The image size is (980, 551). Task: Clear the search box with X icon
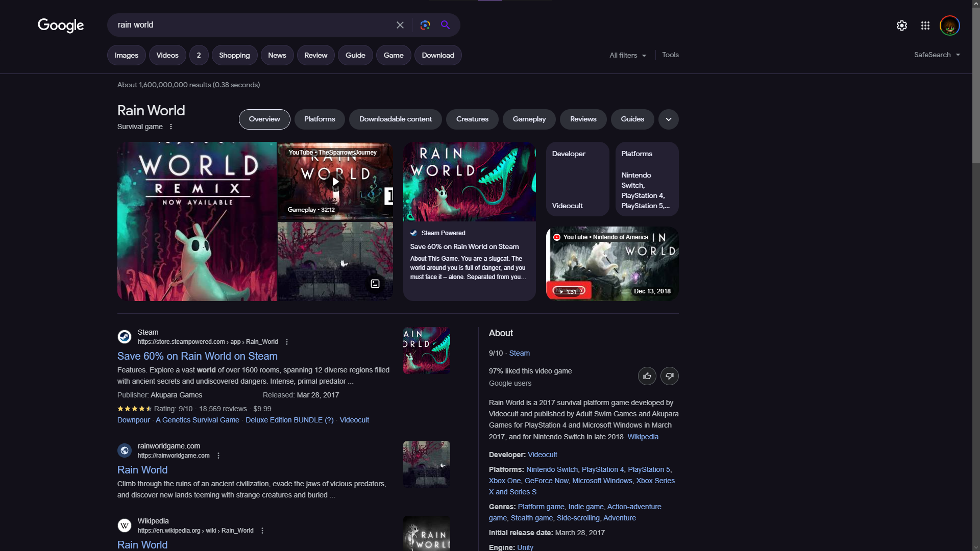[400, 25]
